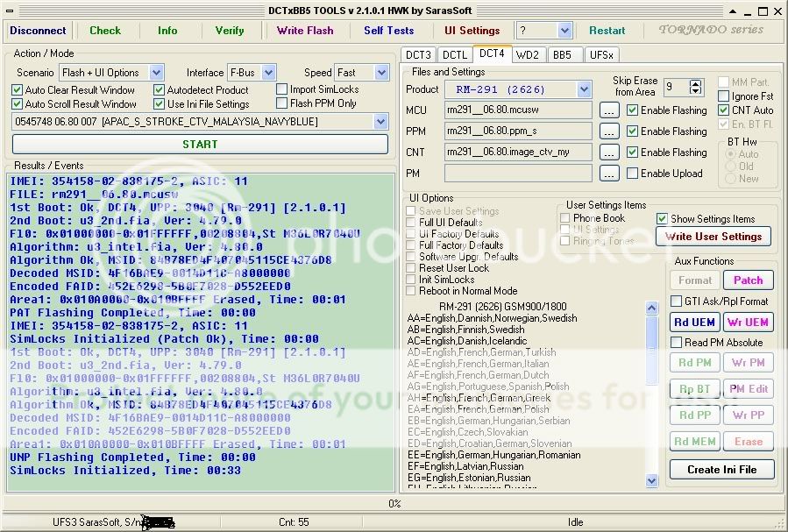Click the Wr UEM button
Image resolution: width=788 pixels, height=532 pixels.
pyautogui.click(x=749, y=323)
